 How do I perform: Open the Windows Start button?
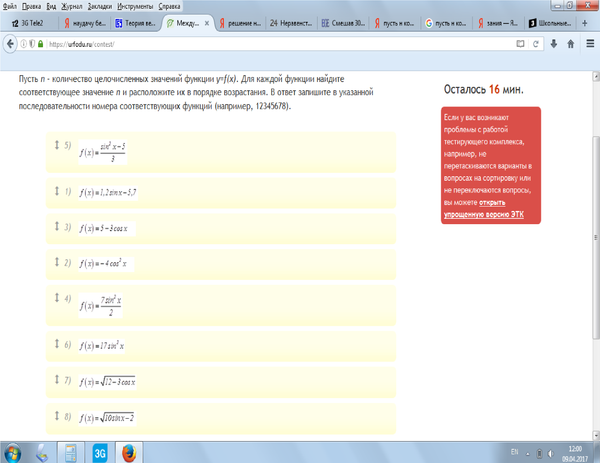13,452
